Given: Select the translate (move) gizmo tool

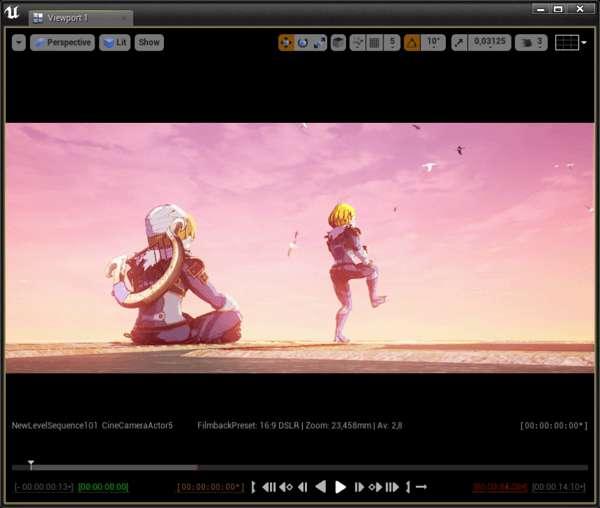Looking at the screenshot, I should 286,42.
